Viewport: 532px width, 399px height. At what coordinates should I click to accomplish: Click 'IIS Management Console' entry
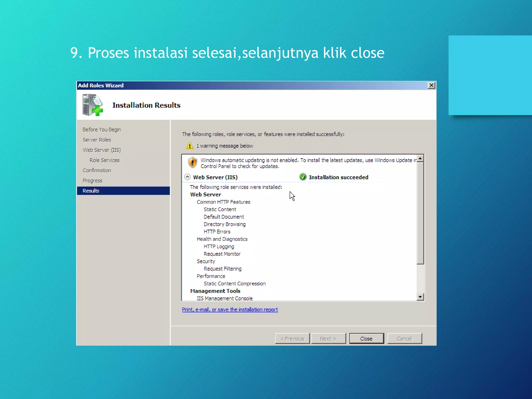(x=225, y=298)
